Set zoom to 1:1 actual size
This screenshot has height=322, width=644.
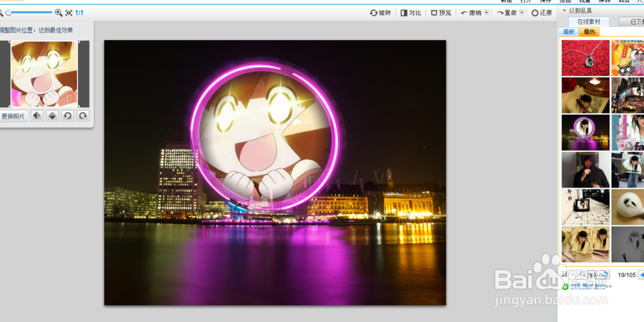(x=79, y=13)
